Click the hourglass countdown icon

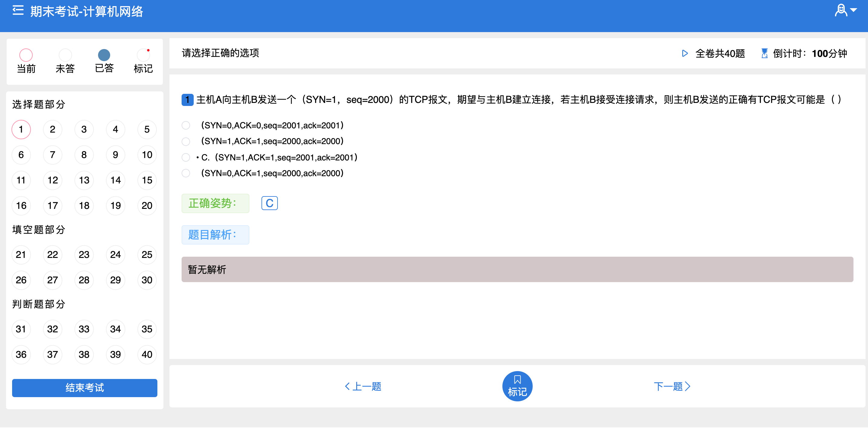(764, 53)
